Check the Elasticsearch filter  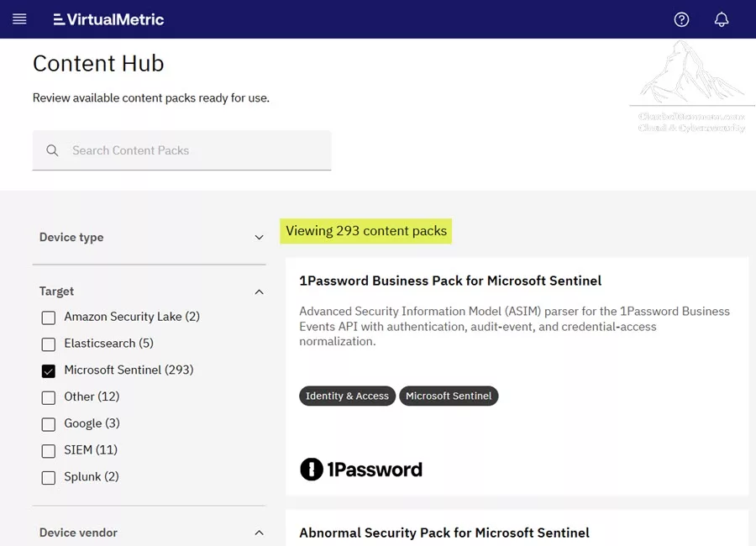coord(48,344)
